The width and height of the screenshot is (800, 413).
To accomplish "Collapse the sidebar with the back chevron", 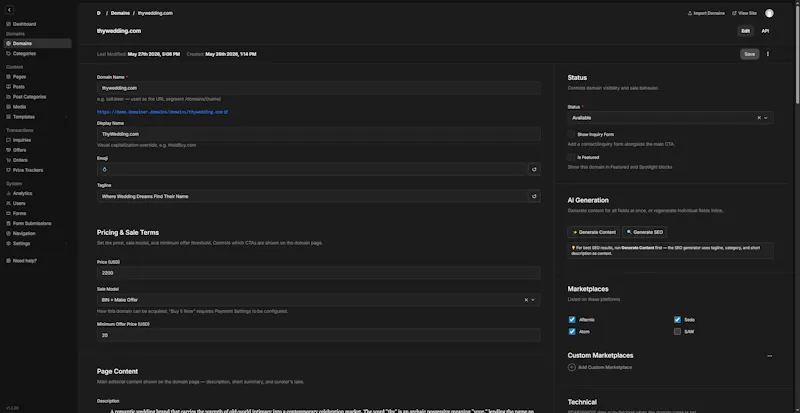I will click(x=9, y=10).
